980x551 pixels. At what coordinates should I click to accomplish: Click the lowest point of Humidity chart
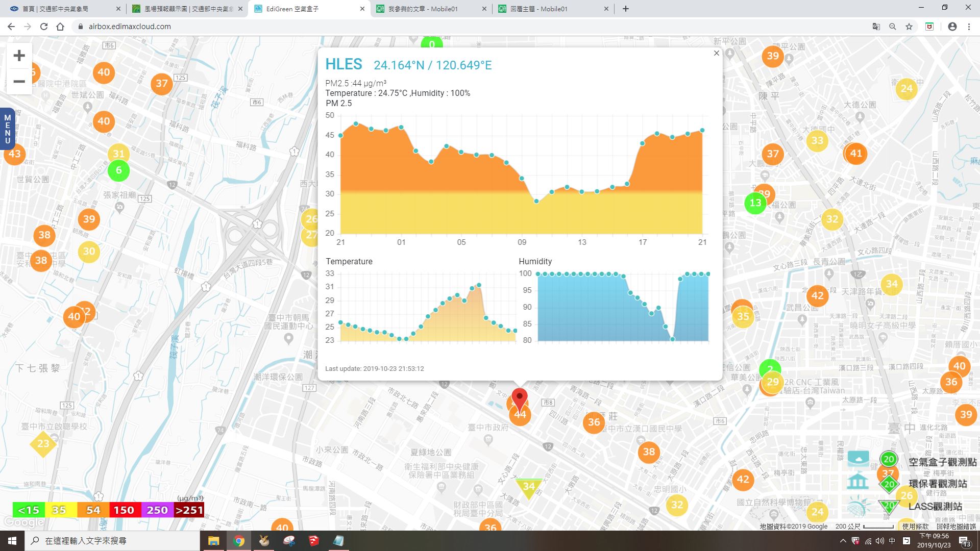(673, 339)
